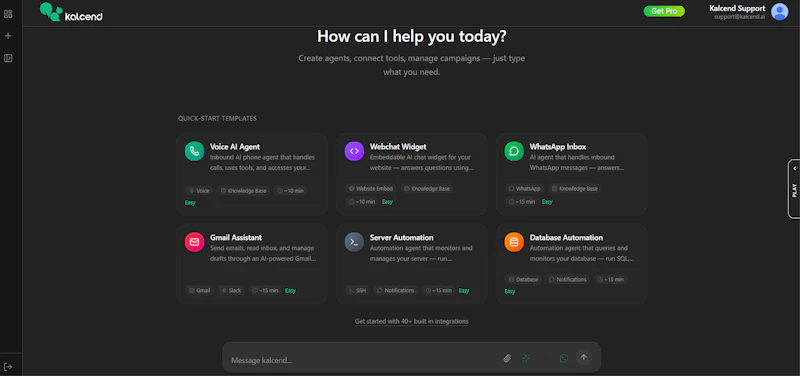Image resolution: width=800 pixels, height=376 pixels.
Task: Click the Database tag on Database Automation
Action: (x=523, y=280)
